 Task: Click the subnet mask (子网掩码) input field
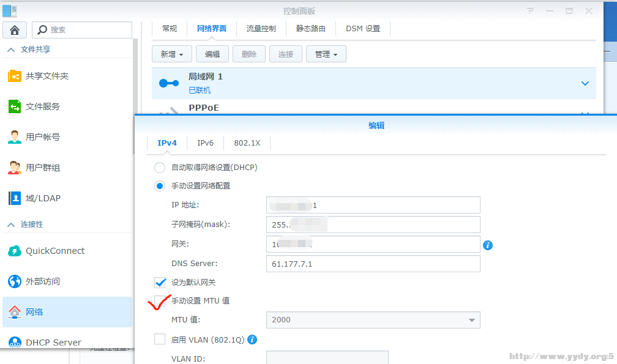point(373,225)
